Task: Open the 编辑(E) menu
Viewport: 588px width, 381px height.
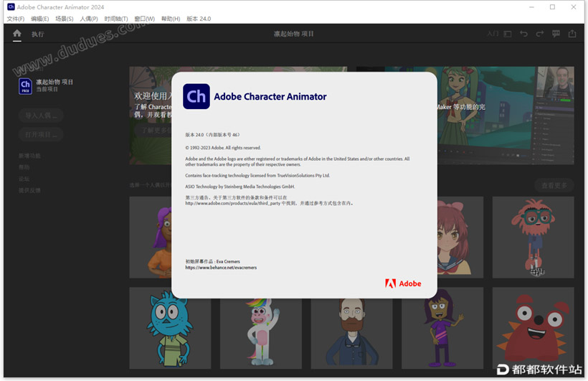Action: pyautogui.click(x=39, y=19)
